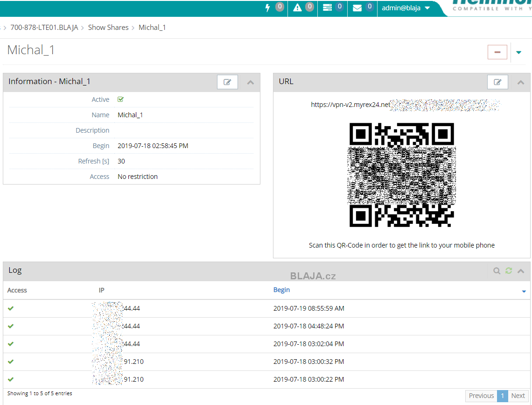The width and height of the screenshot is (532, 405).
Task: Click access checkmark for 03:00:22 PM entry
Action: click(x=11, y=379)
